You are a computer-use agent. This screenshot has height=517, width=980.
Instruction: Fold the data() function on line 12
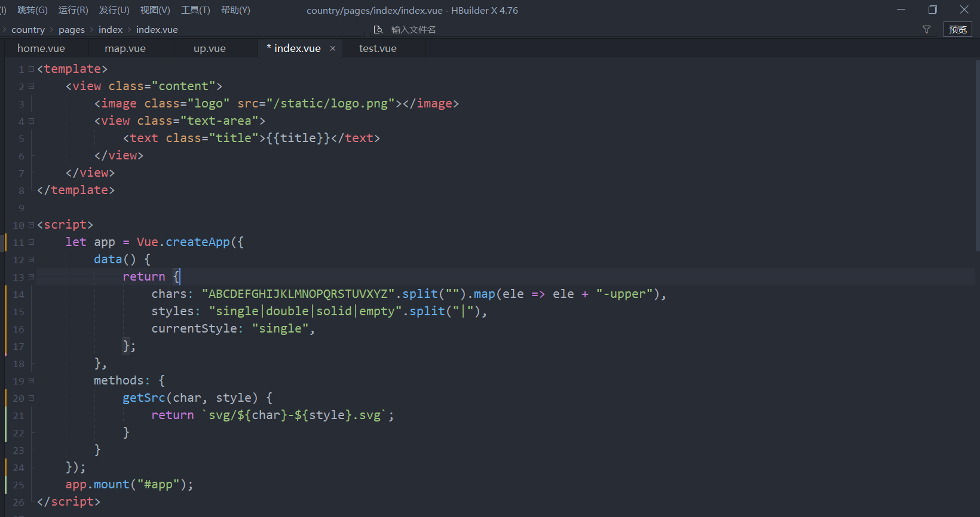tap(32, 260)
